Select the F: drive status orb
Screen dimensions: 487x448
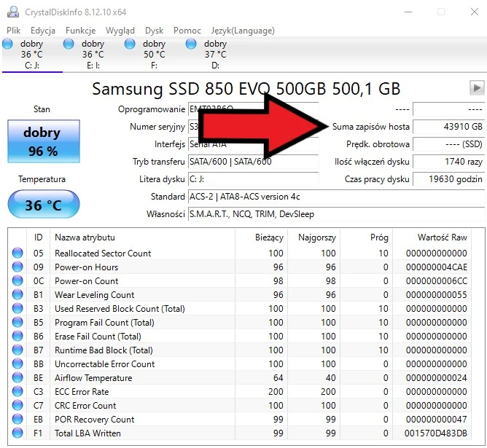130,44
